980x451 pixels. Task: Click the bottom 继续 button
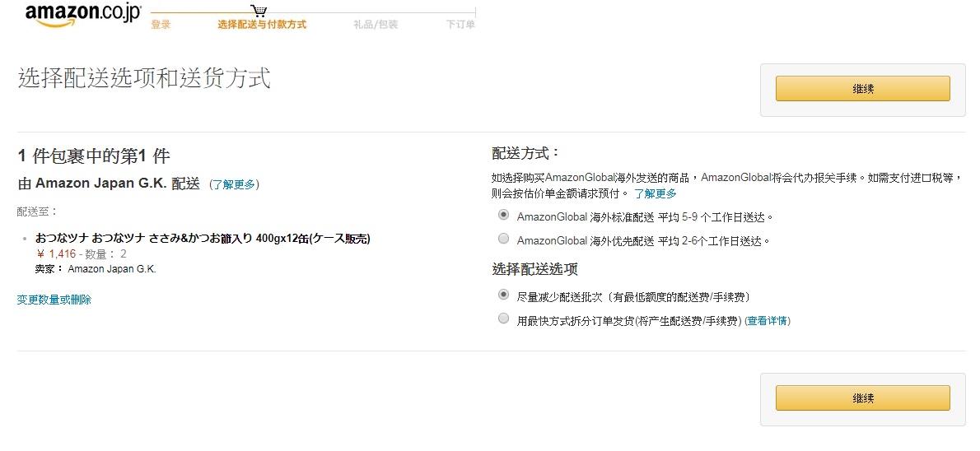tap(862, 398)
